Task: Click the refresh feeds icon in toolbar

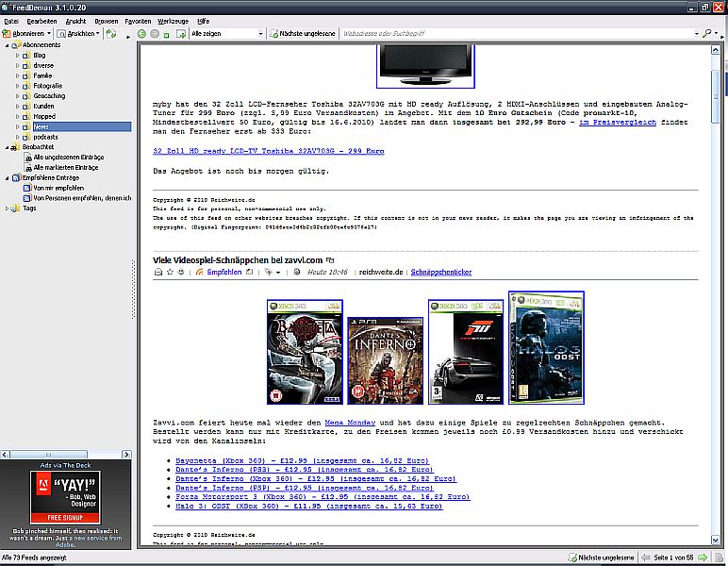Action: [x=111, y=33]
